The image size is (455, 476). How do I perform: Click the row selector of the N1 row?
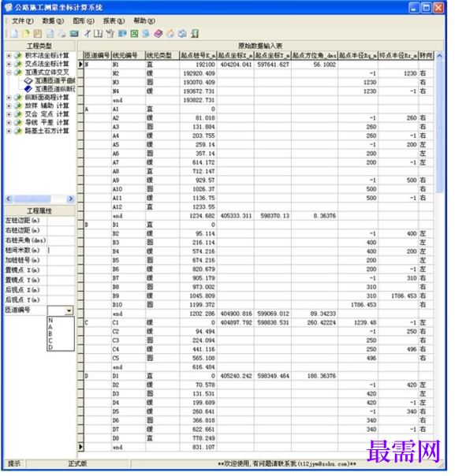[x=80, y=65]
